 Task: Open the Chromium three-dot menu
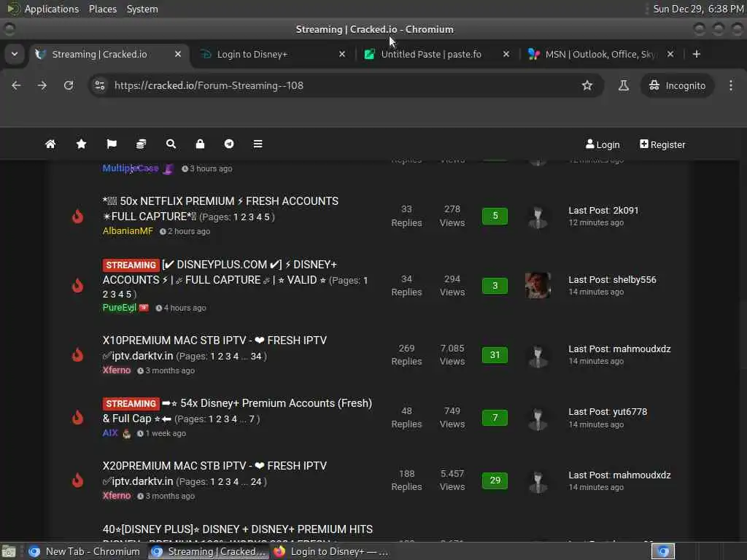(731, 85)
